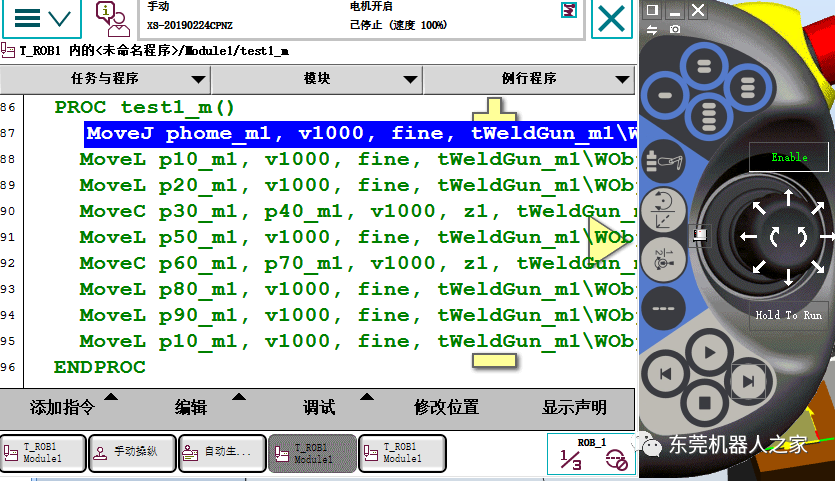Toggle the reorient/linear motion mode key

tap(661, 208)
